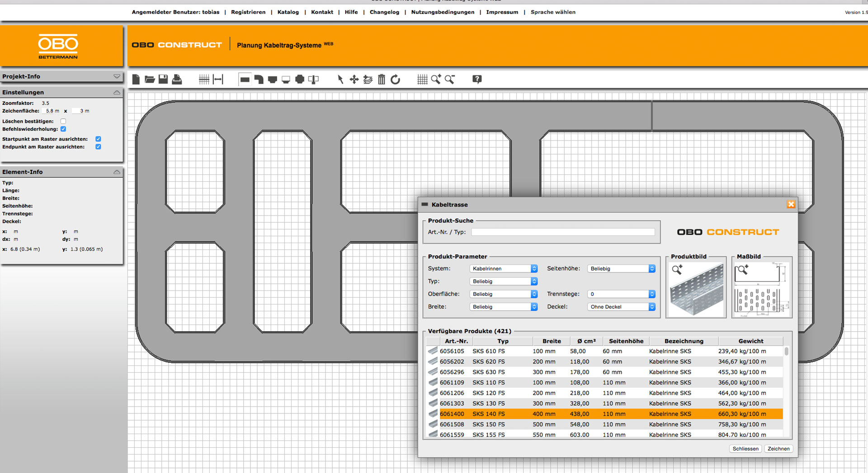
Task: Select the cross junction tray tool
Action: 300,80
